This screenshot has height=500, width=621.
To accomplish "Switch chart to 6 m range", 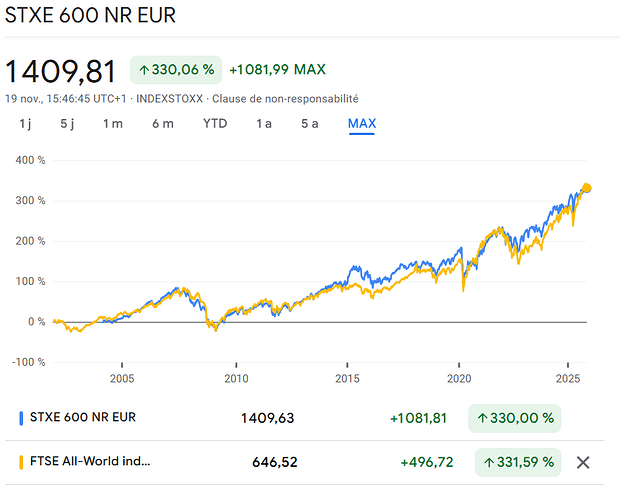I will click(162, 123).
